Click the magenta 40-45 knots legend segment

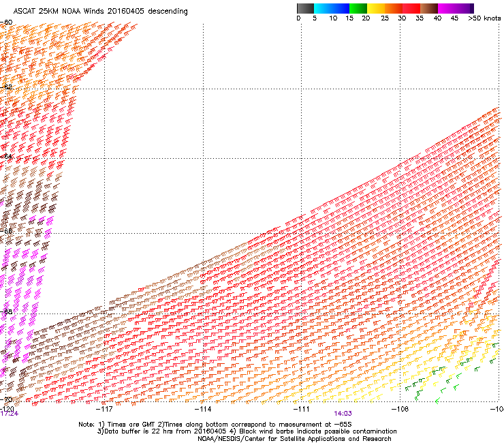pos(447,8)
